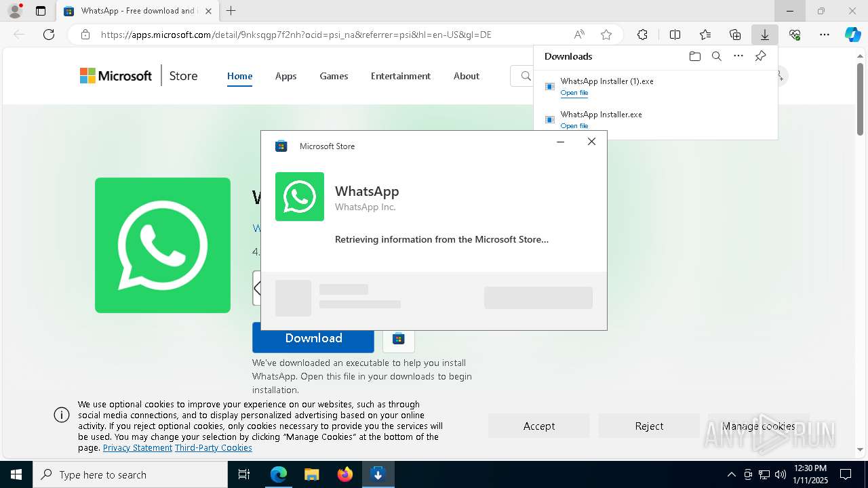Select the About navigation tab
The image size is (868, 488).
467,76
